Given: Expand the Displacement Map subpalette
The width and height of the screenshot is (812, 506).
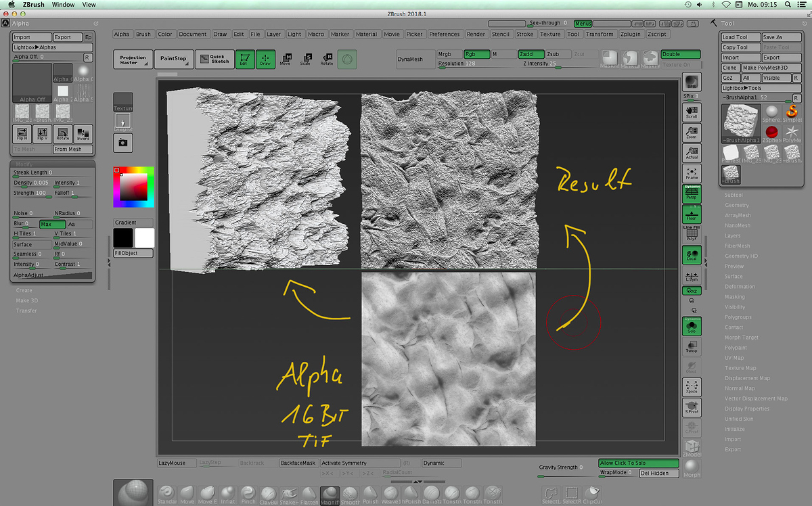Looking at the screenshot, I should pos(748,378).
